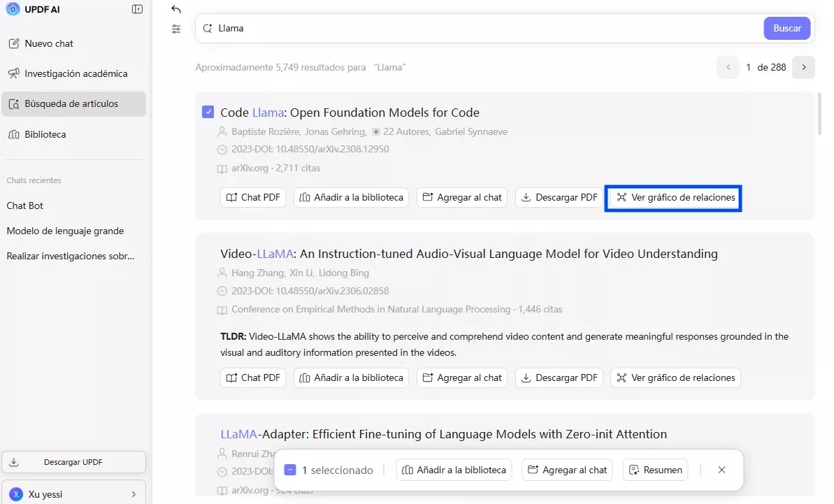
Task: Click Descargar PDF for Video-LLaMA
Action: [559, 377]
